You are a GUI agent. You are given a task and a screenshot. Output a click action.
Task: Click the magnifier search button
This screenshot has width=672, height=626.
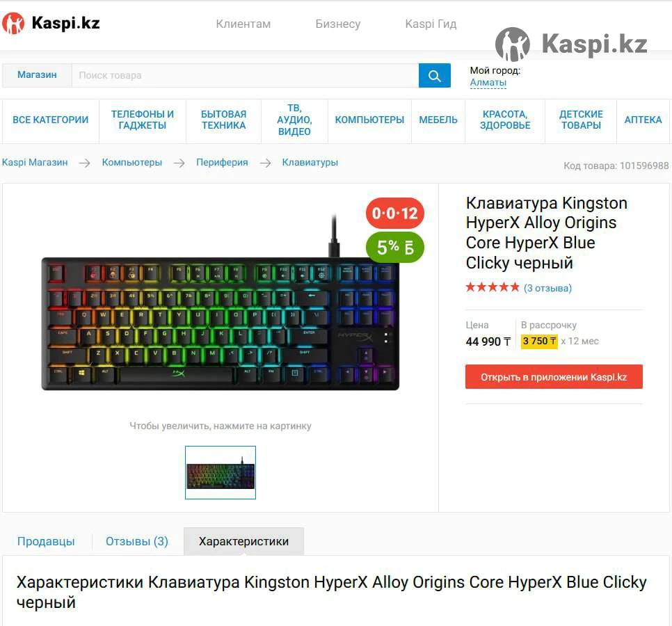point(434,75)
